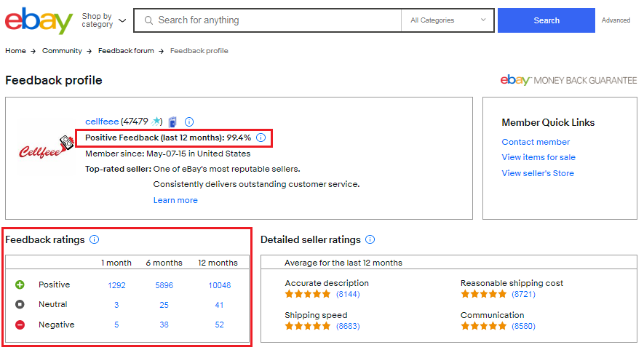Image resolution: width=644 pixels, height=350 pixels.
Task: Click the Member Quick Links heading
Action: pyautogui.click(x=548, y=122)
